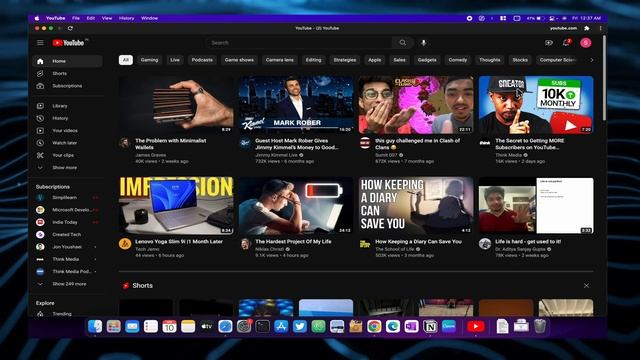Select the Editing filter chip
Screen dimensions: 640x360
click(313, 60)
